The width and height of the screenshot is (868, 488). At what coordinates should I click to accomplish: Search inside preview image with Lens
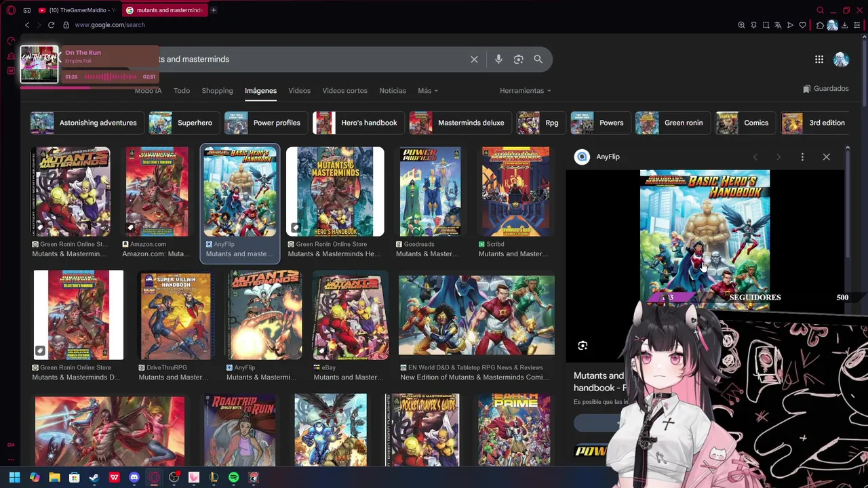pos(583,346)
